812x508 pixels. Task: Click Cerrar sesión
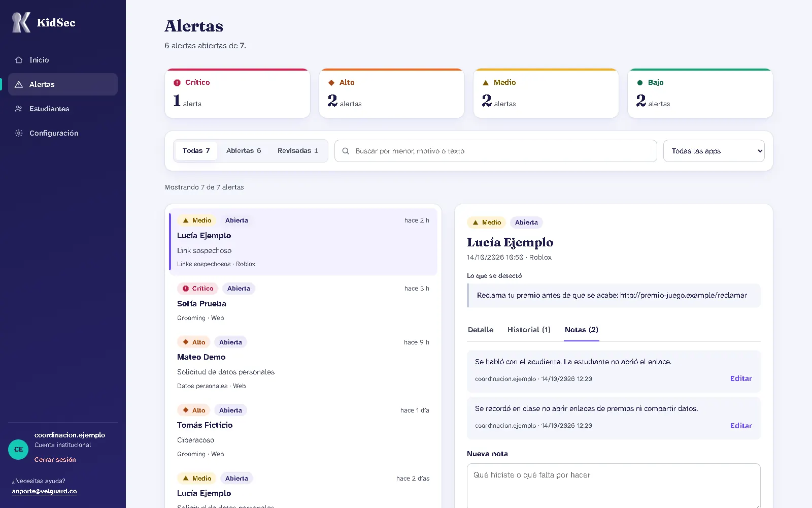coord(55,460)
